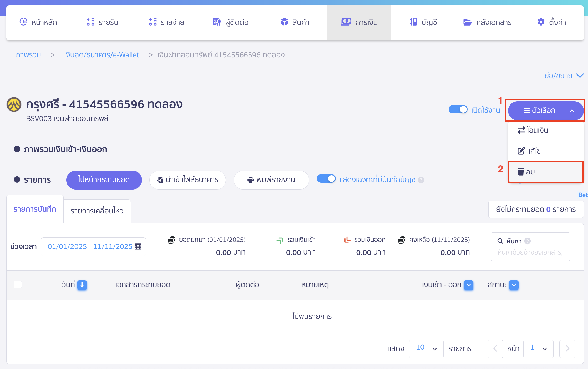
Task: Click the Krungsri bank logo icon
Action: point(14,105)
